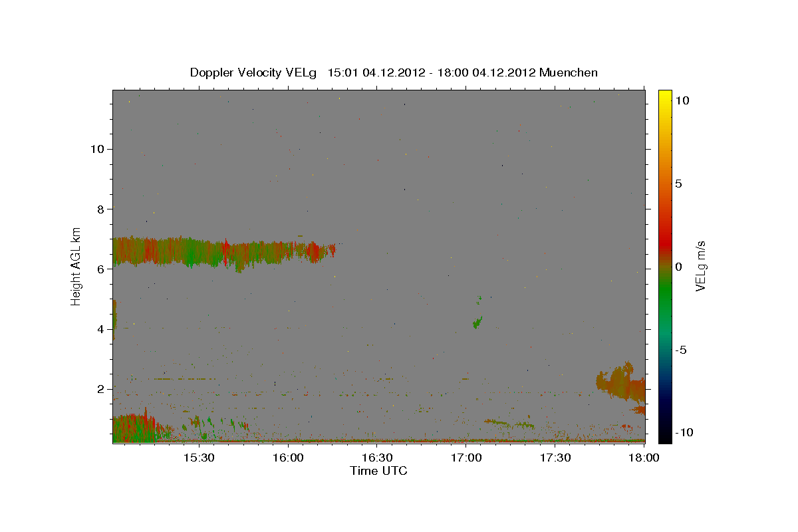Click the height tick label '10'

point(96,149)
